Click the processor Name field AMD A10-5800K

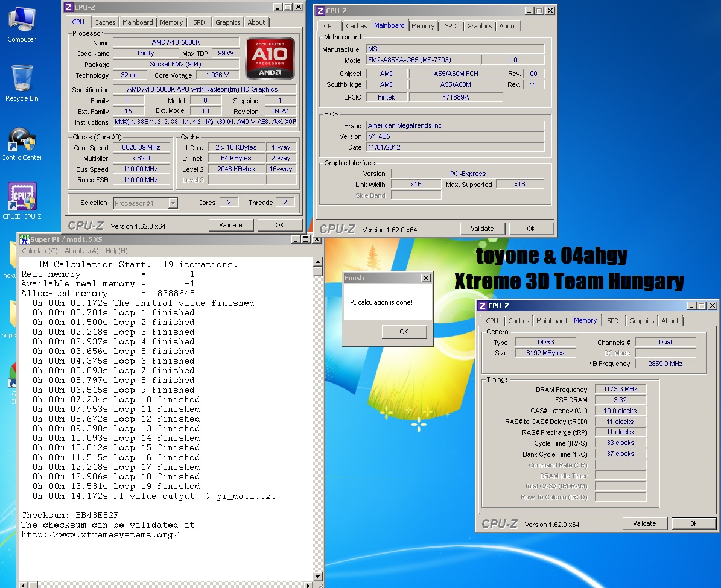(x=176, y=42)
